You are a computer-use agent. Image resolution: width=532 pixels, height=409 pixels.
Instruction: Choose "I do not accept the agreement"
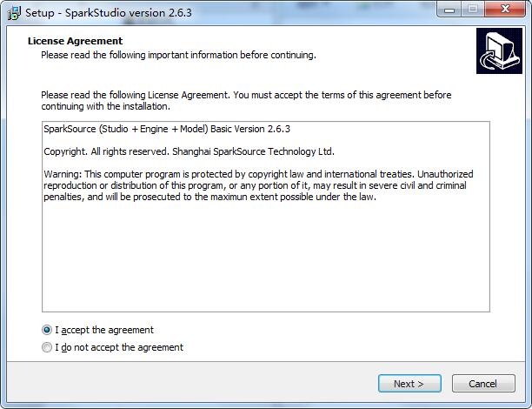[47, 348]
